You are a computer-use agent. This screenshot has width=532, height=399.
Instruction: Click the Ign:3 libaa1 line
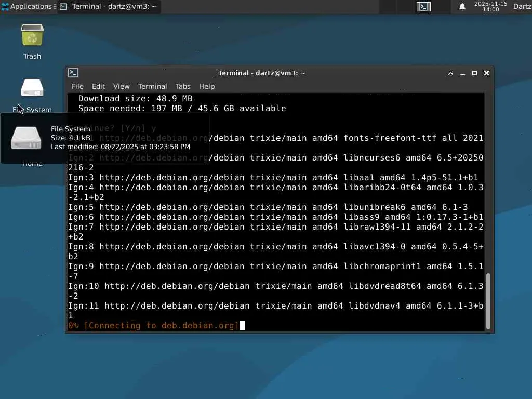(x=273, y=178)
